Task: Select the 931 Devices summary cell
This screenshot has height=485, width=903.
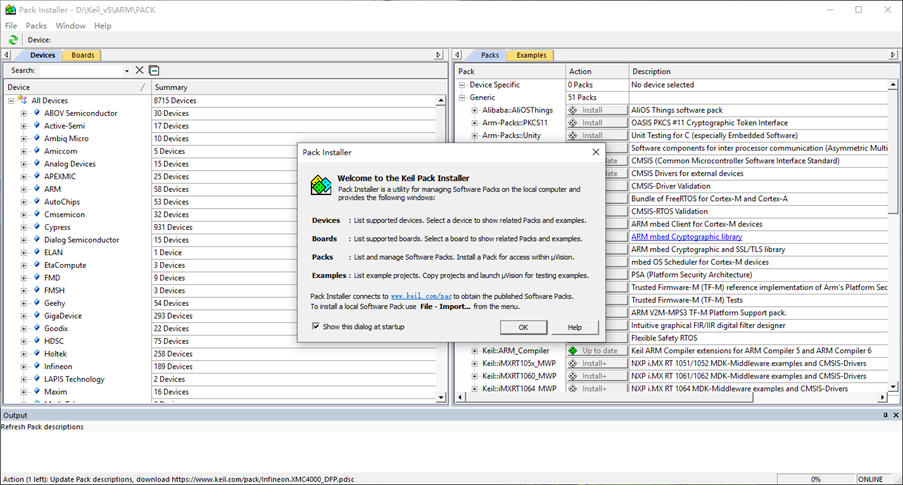Action: 294,227
